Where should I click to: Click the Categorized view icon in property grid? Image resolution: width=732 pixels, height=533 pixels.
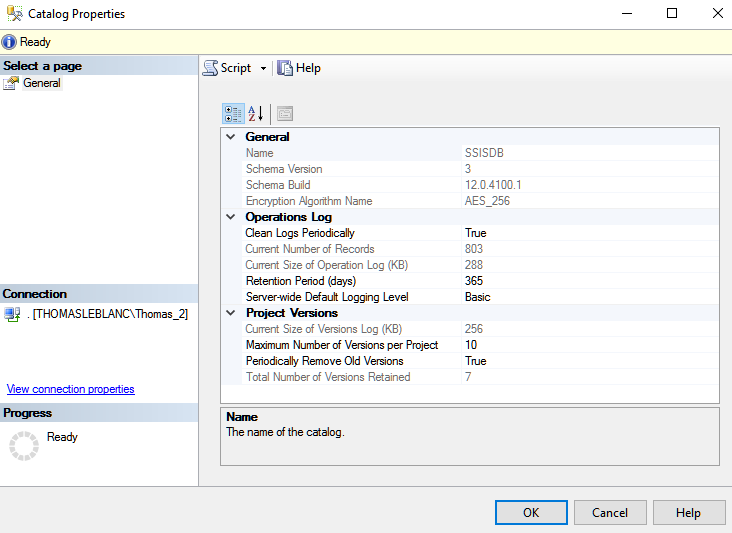[232, 114]
